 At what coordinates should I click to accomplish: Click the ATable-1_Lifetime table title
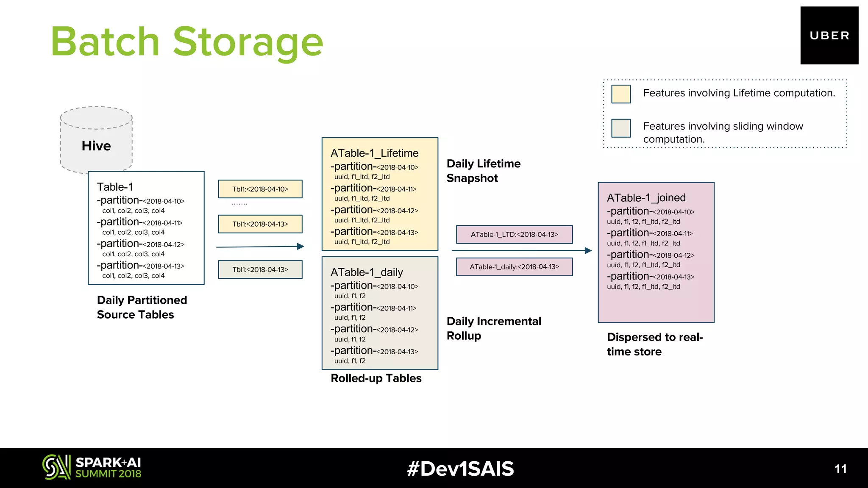pos(374,153)
